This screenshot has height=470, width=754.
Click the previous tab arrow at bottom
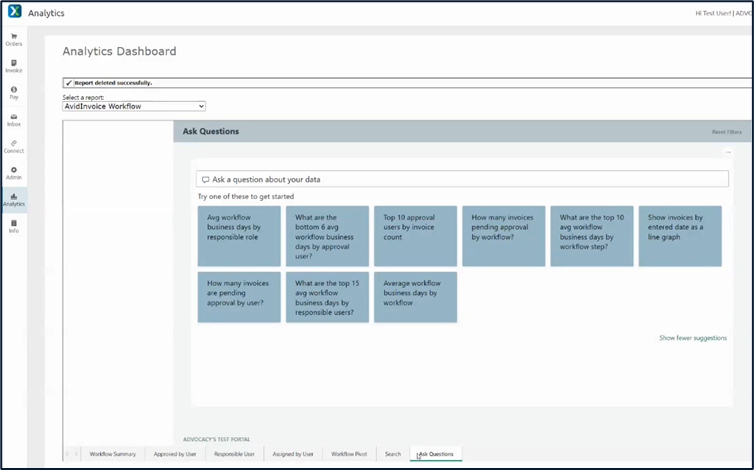coord(67,454)
